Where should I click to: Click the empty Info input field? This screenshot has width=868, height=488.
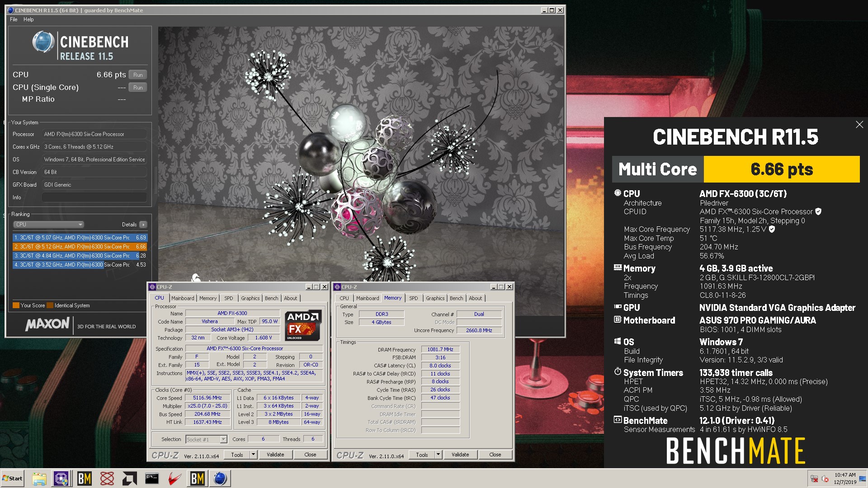tap(94, 197)
